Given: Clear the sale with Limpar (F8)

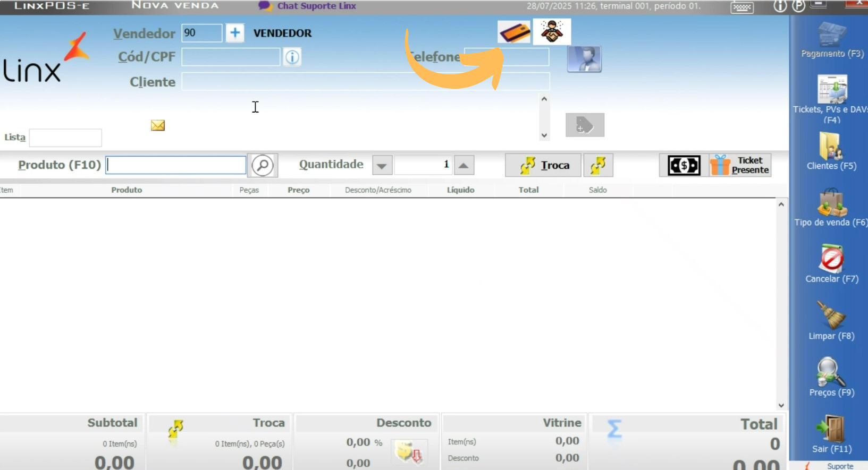Looking at the screenshot, I should tap(831, 321).
